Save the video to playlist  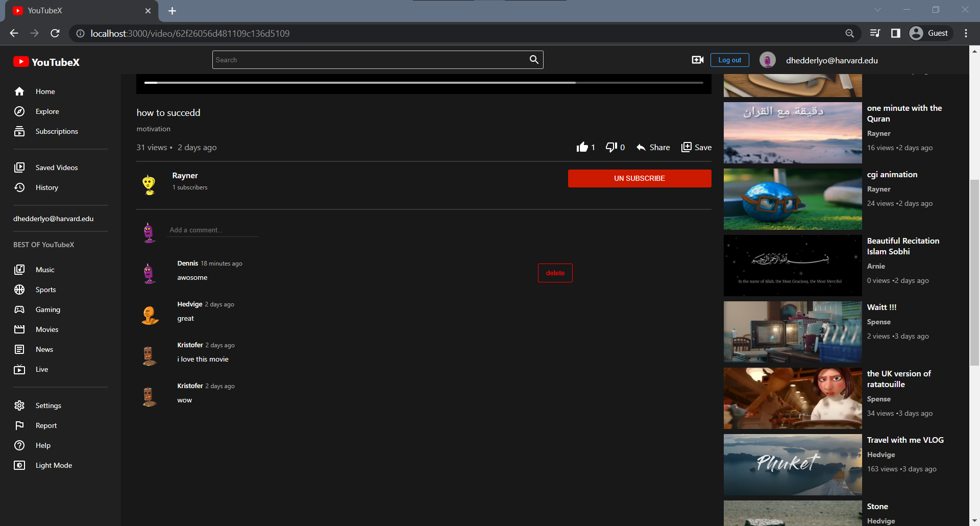tap(696, 147)
